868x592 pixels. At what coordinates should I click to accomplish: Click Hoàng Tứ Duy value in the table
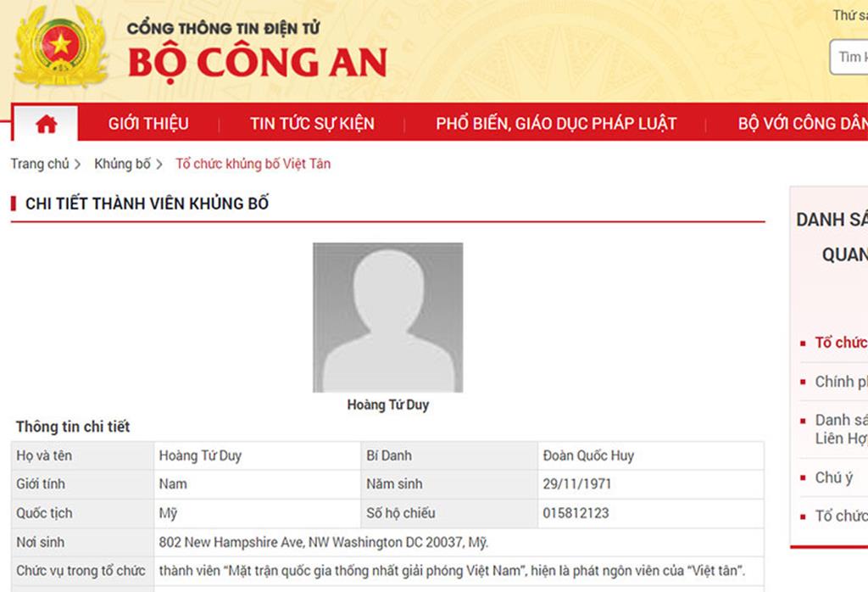pos(200,455)
